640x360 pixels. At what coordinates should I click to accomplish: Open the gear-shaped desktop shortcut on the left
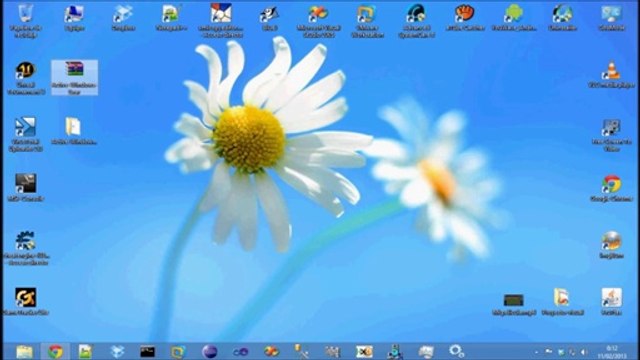25,247
